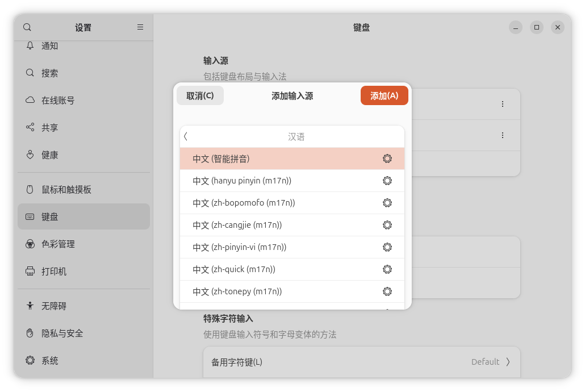Open the second input source's three-dot menu

click(x=503, y=135)
